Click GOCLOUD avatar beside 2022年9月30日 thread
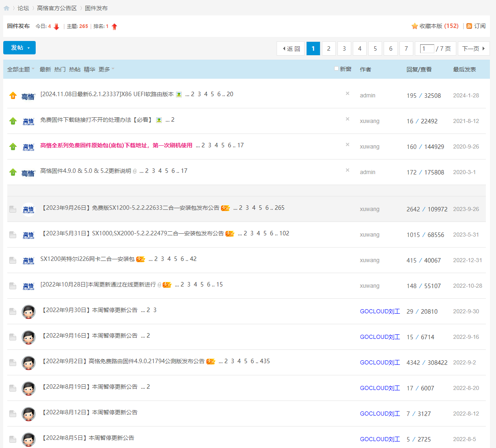Viewport: 496px width, 448px height. (28, 312)
